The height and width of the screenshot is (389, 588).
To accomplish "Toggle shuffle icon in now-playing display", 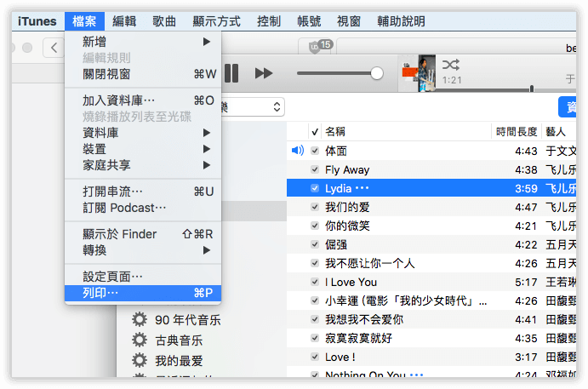I will [450, 65].
